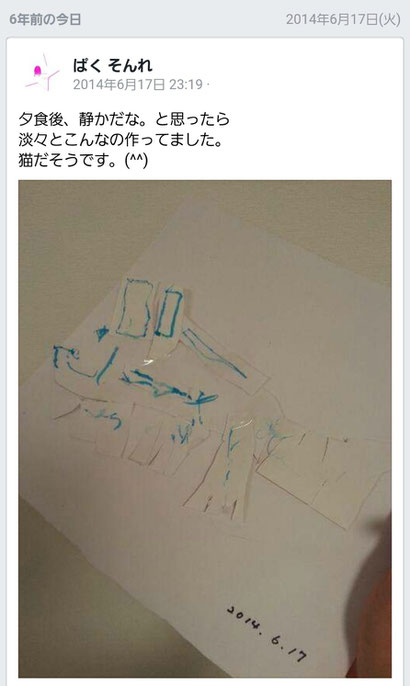Viewport: 410px width, 686px height.
Task: Click the header date 2014年6月17日(火)
Action: pos(343,20)
